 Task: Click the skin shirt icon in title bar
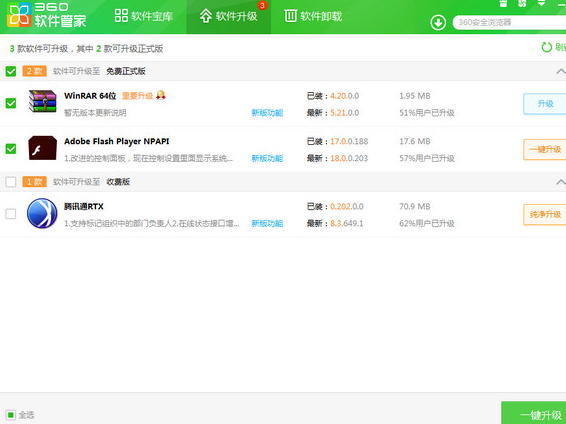tap(503, 4)
